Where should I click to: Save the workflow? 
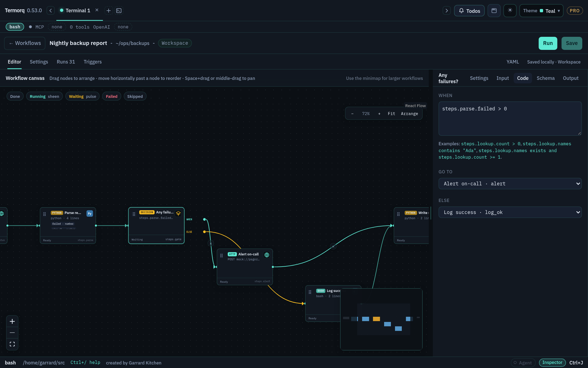[572, 43]
